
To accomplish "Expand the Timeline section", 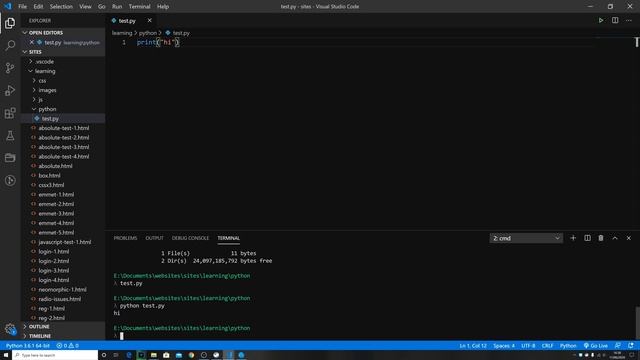I will pos(63,336).
